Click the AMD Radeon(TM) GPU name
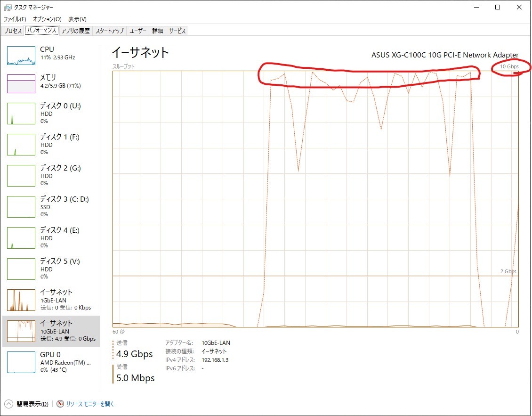The image size is (532, 416). pos(65,363)
